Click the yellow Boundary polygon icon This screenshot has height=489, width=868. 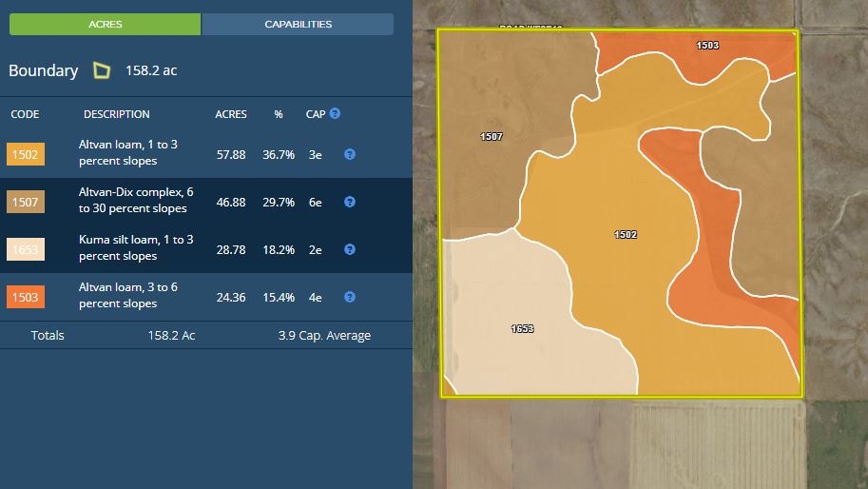click(101, 70)
